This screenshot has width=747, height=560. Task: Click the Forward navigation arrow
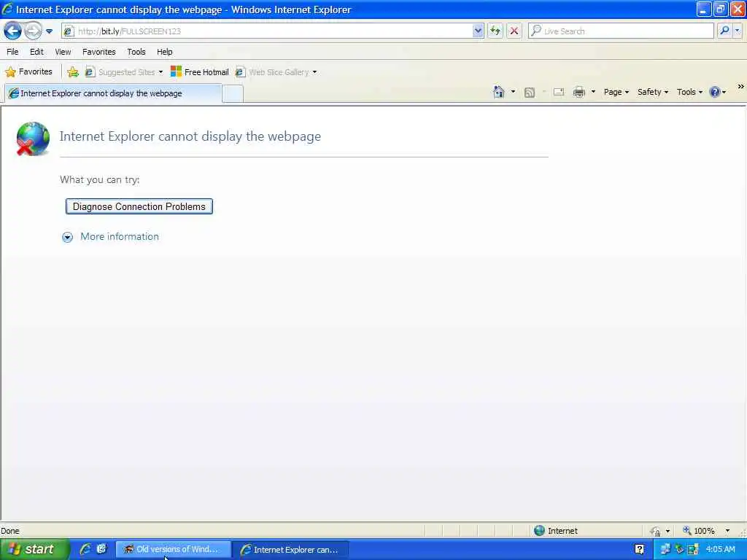33,31
